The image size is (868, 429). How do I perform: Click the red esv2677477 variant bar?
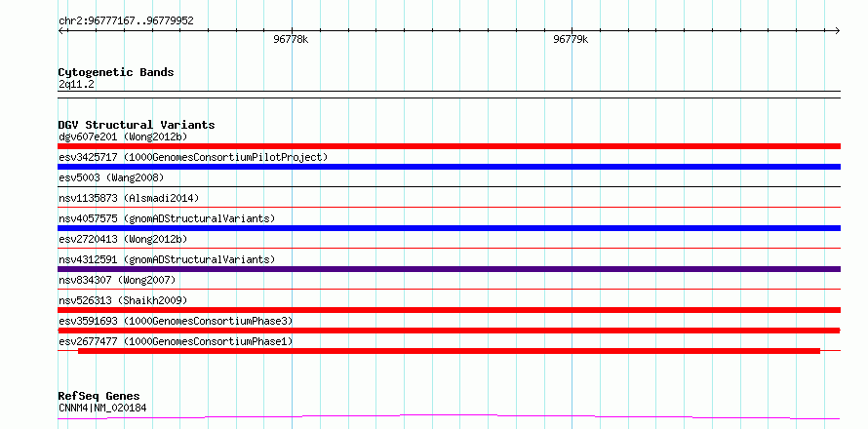click(x=449, y=351)
